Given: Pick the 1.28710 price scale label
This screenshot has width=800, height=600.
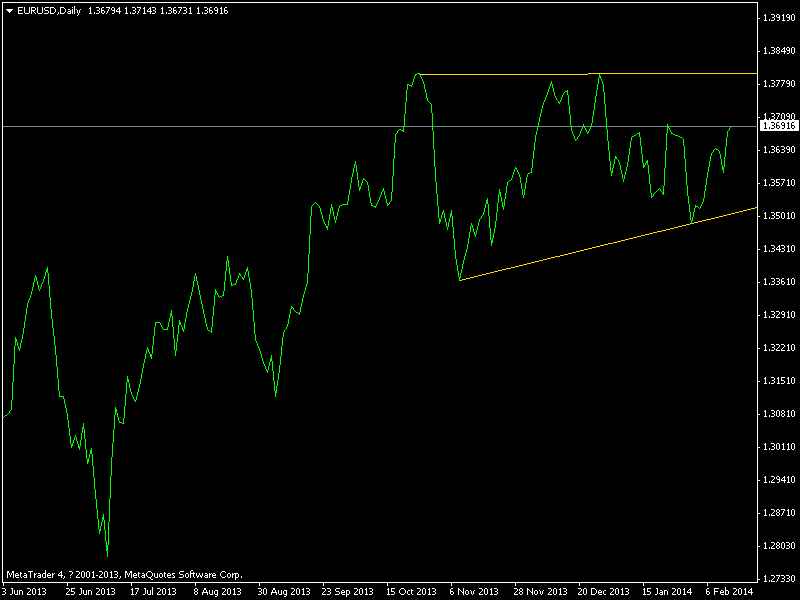Looking at the screenshot, I should coord(779,513).
